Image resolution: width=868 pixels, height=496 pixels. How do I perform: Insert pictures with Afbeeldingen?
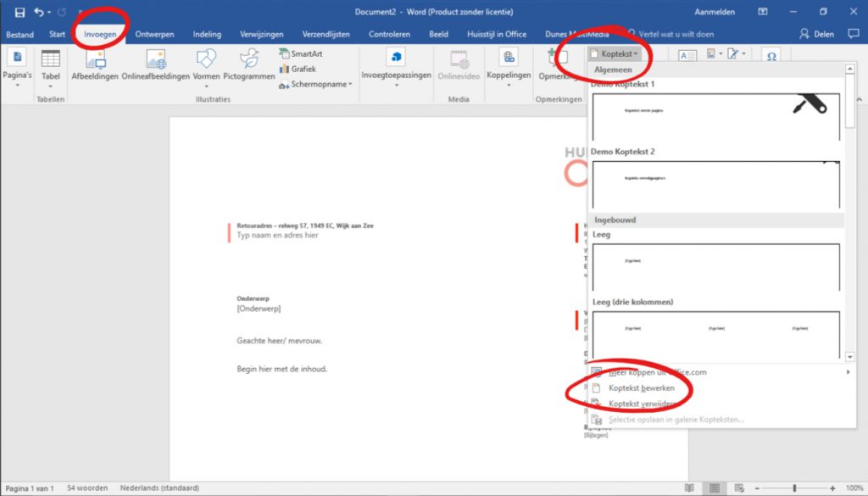(95, 66)
